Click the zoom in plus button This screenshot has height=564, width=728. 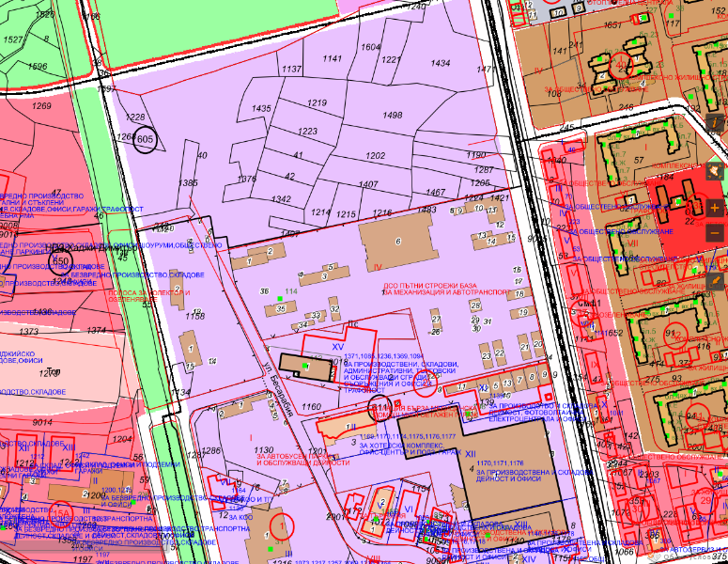(x=714, y=208)
